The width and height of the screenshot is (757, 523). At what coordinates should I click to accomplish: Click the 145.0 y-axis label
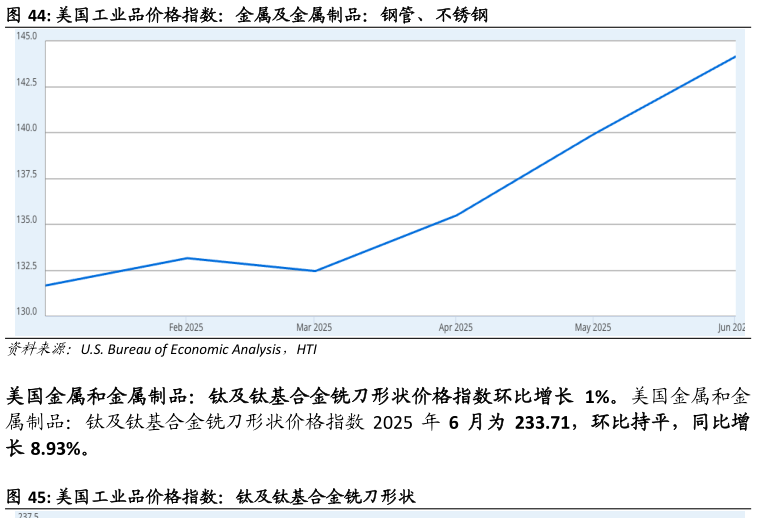27,37
